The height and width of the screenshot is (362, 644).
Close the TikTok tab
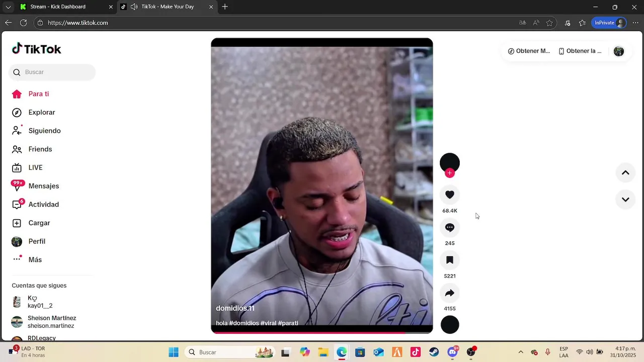coord(211,7)
